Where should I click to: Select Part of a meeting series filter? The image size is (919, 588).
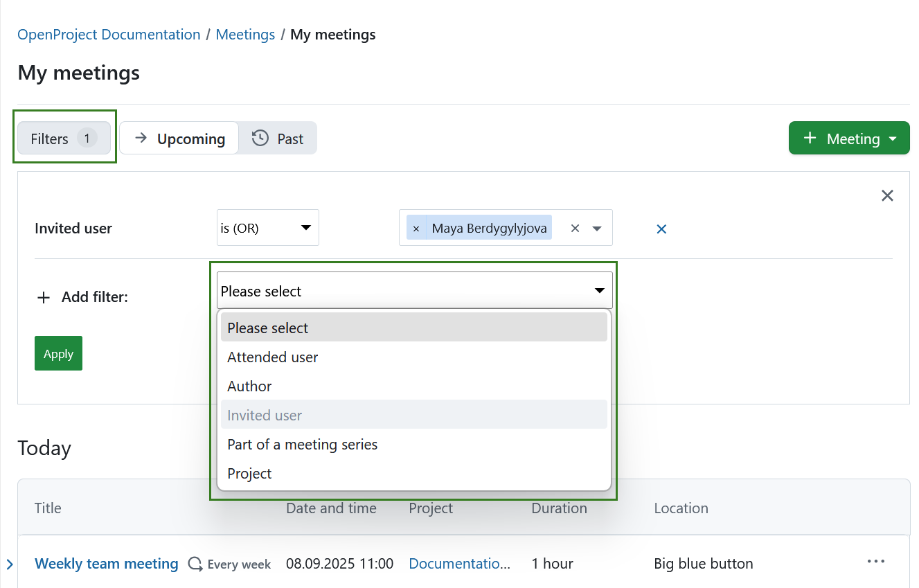[x=303, y=444]
